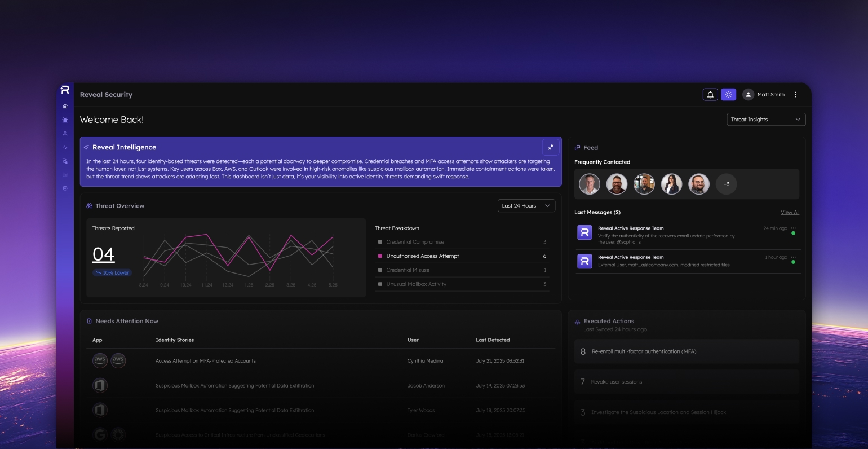Click the Feed panel icon
Screen dimensions: 868x449
(577, 148)
